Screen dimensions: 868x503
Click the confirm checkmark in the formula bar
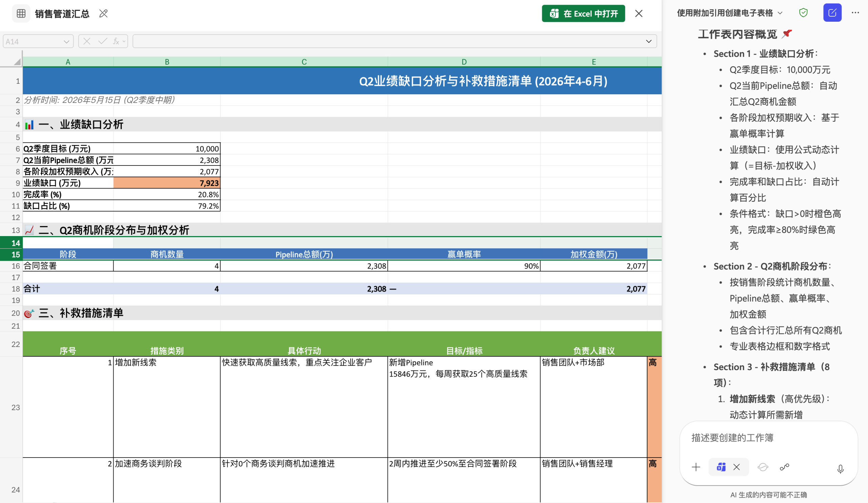(102, 41)
